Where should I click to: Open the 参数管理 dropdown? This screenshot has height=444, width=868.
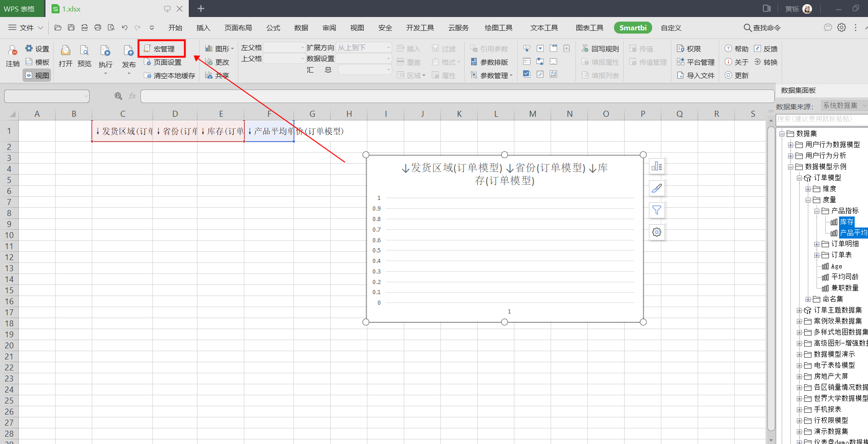click(491, 75)
